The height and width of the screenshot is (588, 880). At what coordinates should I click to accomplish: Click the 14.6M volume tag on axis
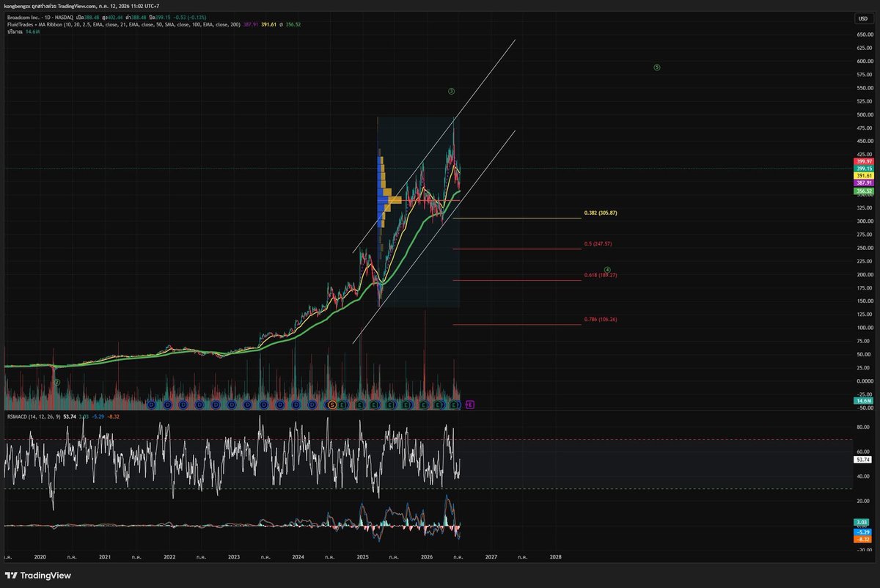(x=862, y=401)
